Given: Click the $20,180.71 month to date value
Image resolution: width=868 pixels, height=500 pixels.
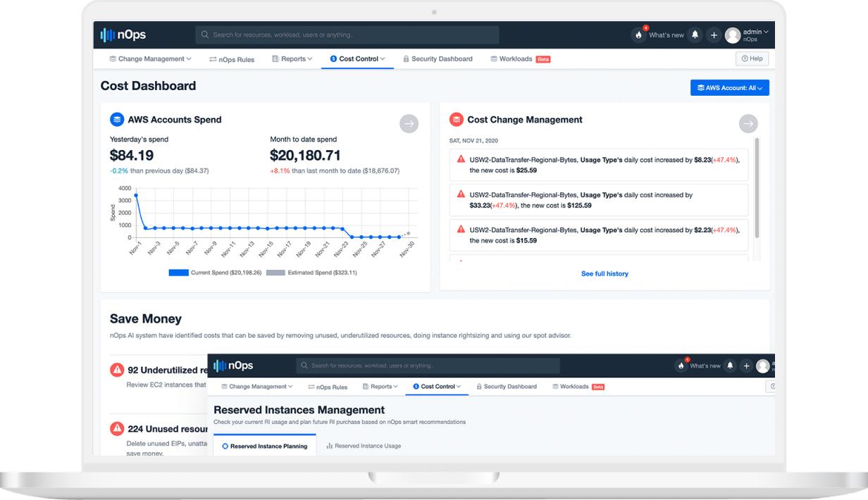Looking at the screenshot, I should [x=306, y=156].
